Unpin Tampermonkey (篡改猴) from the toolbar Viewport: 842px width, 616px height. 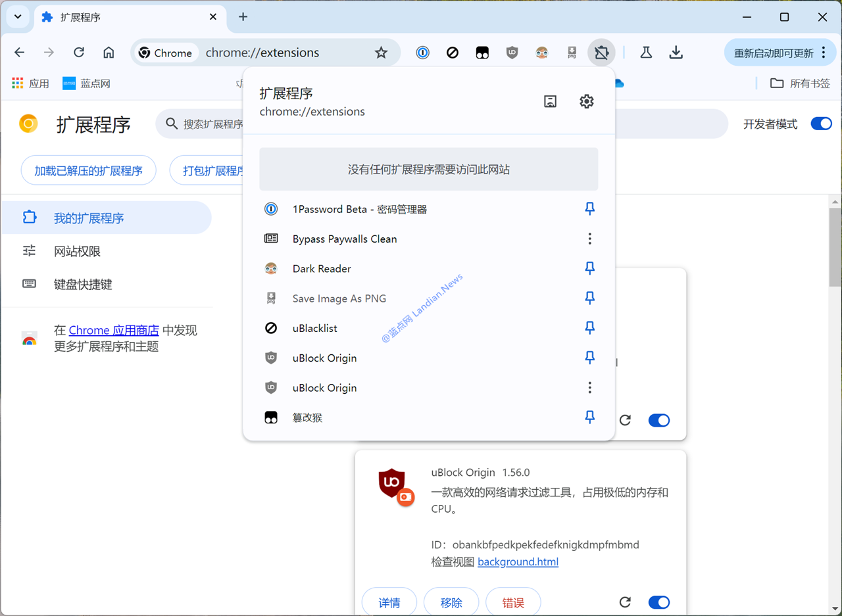pos(590,417)
